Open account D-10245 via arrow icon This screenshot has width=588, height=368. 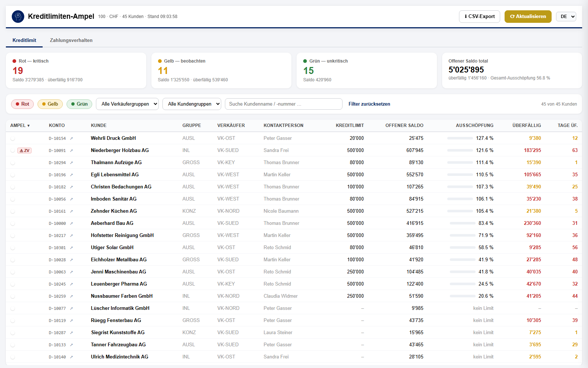coord(71,284)
